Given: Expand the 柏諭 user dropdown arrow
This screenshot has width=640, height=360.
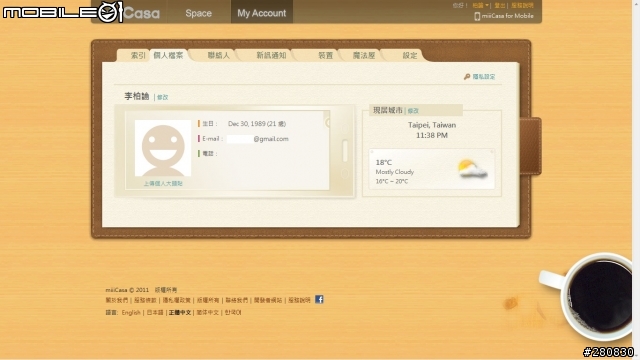Looking at the screenshot, I should pyautogui.click(x=487, y=5).
